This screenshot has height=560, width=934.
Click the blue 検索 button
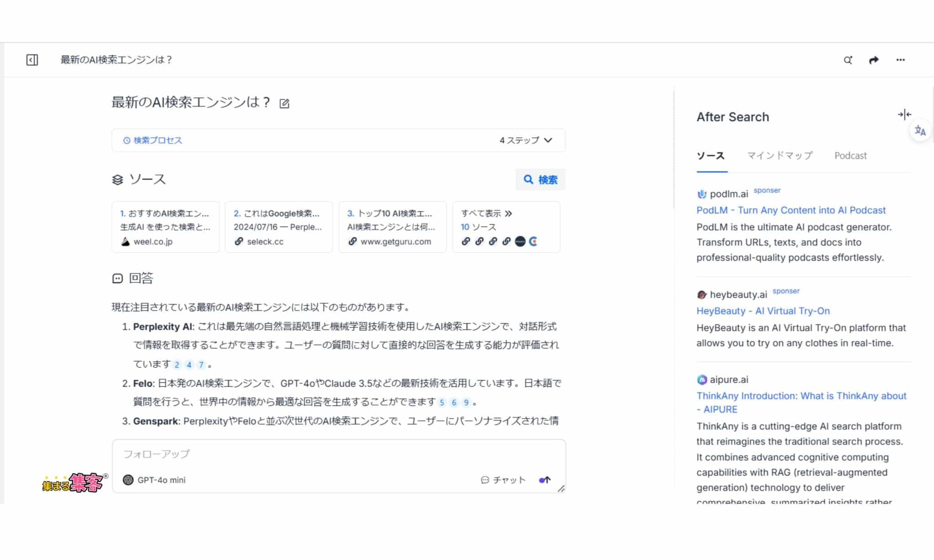[x=540, y=180]
